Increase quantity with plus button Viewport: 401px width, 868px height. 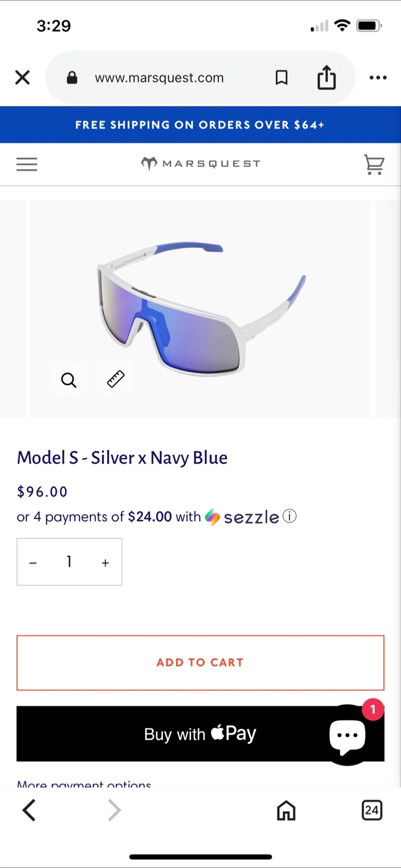coord(106,562)
